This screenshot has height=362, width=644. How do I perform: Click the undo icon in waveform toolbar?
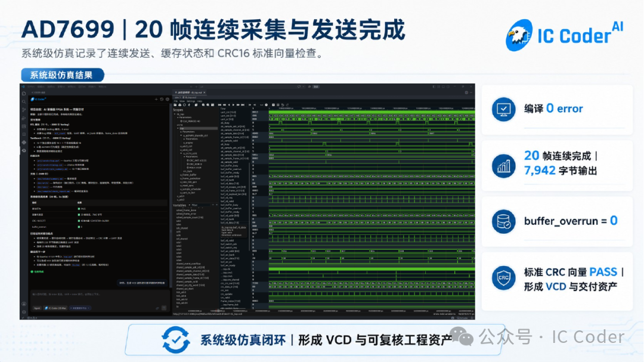point(283,105)
